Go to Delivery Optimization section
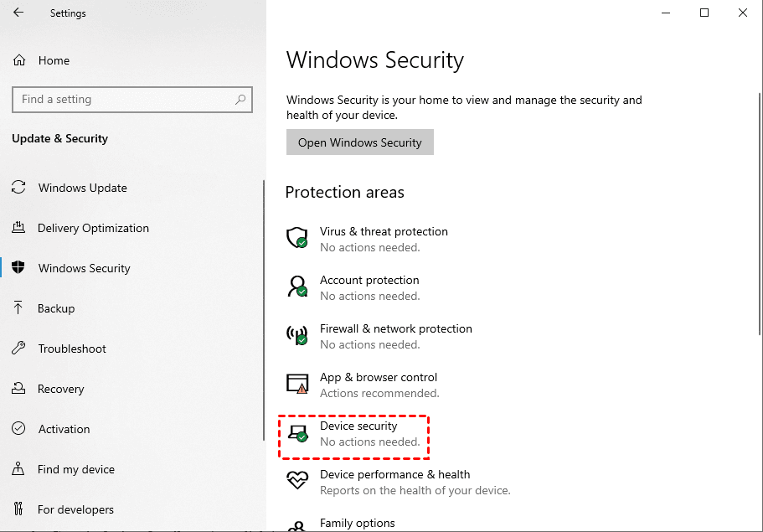The image size is (763, 532). point(93,228)
